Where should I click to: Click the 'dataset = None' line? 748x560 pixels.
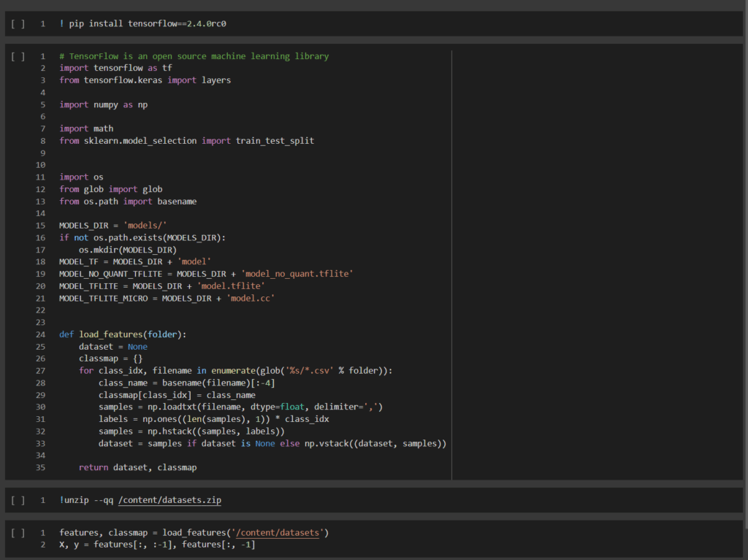[113, 347]
